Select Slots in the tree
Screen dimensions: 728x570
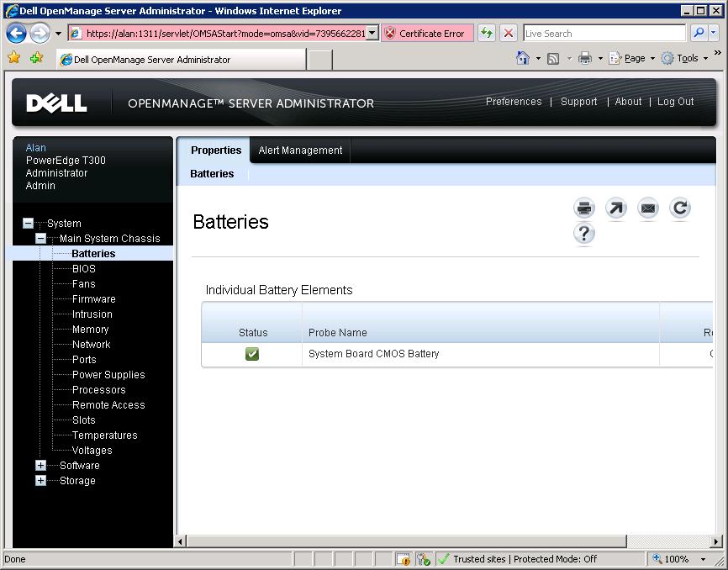[x=84, y=420]
